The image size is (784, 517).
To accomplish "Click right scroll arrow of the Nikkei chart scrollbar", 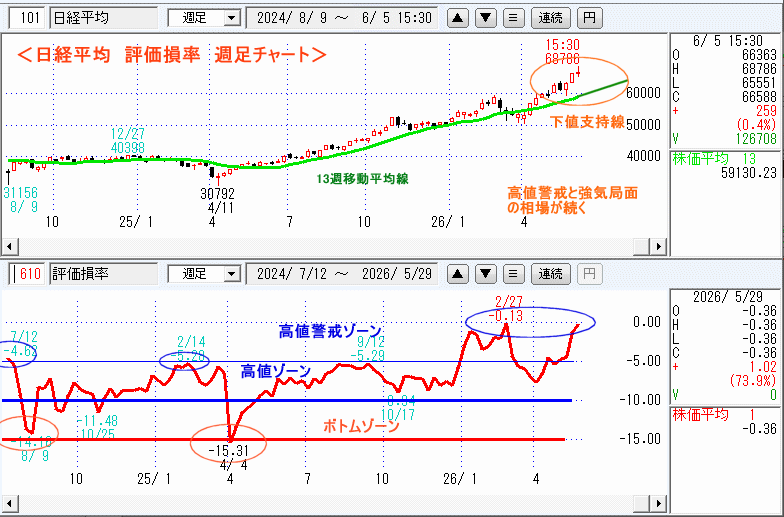I will (x=659, y=246).
